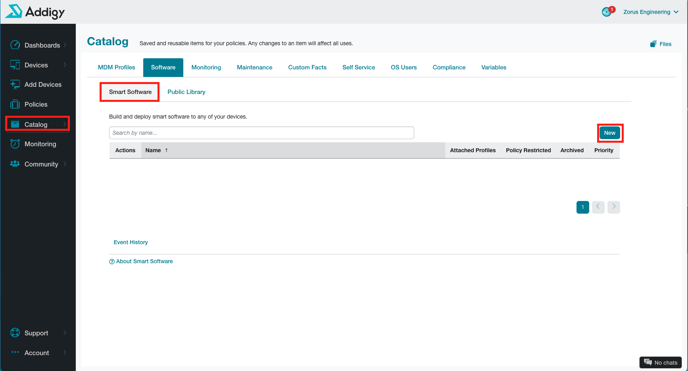The height and width of the screenshot is (371, 688).
Task: Open About Smart Software link
Action: click(x=144, y=261)
